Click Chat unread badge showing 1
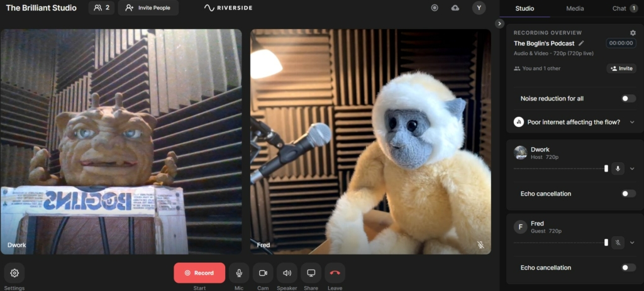Viewport: 644px width, 291px height. [634, 8]
